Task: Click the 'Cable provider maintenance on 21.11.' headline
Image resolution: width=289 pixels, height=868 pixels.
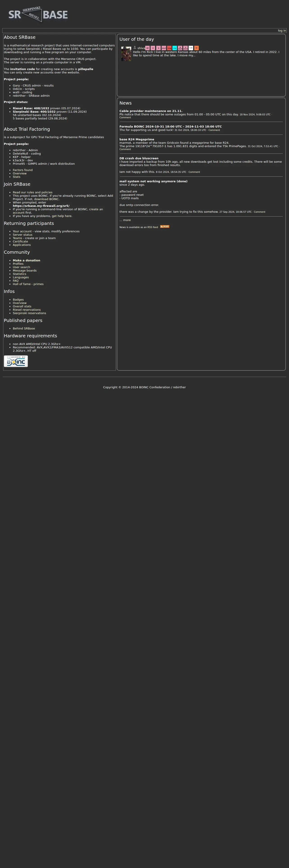Action: pos(151,111)
